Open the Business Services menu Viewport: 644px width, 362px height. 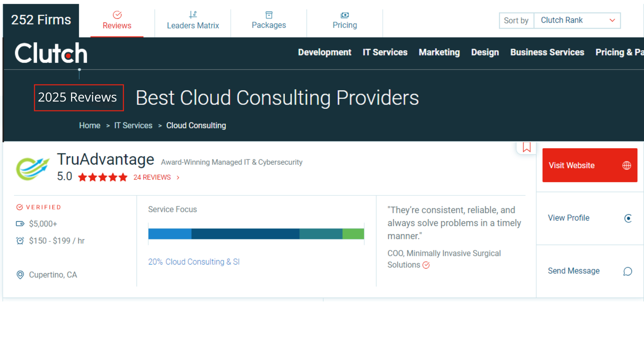547,52
